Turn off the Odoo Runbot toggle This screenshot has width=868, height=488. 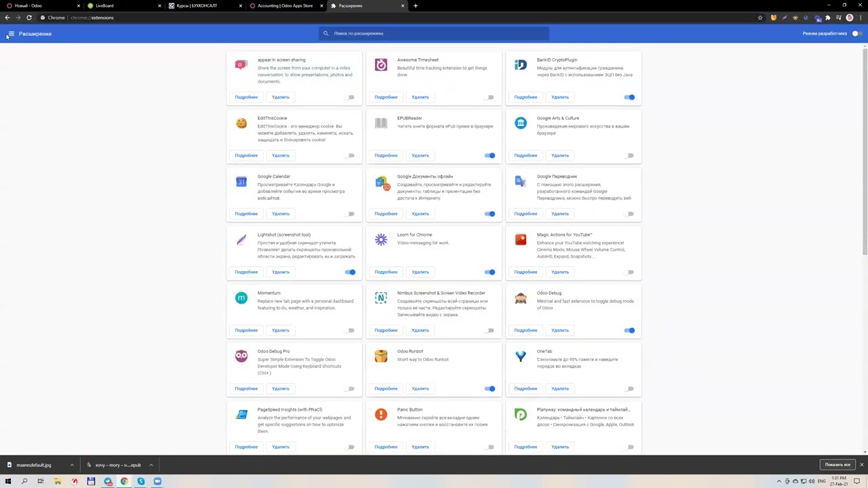click(490, 388)
